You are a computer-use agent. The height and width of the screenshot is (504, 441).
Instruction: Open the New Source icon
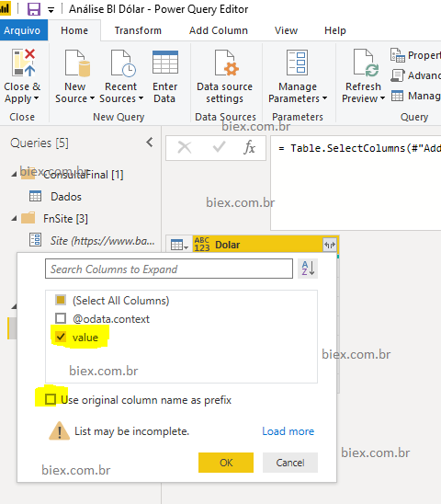[77, 63]
